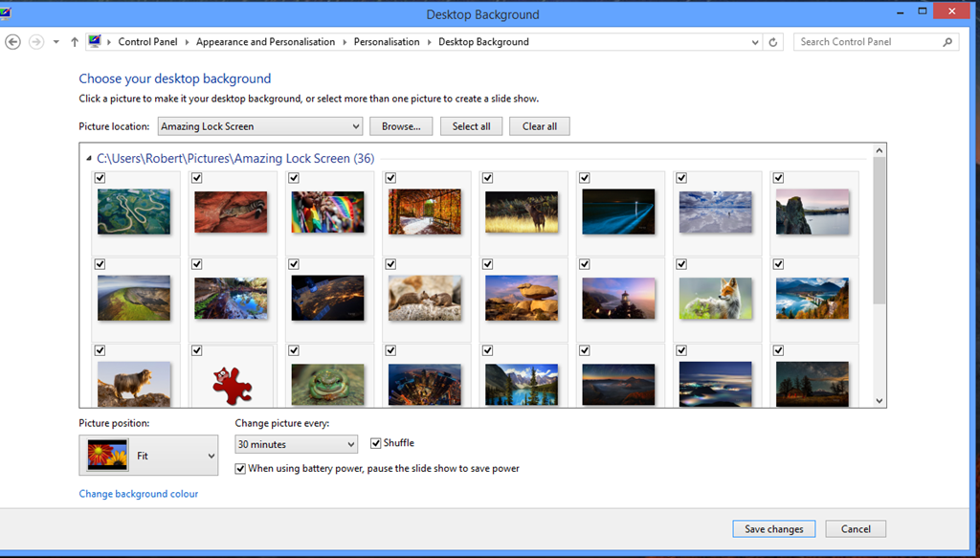Click the Save changes button

click(773, 528)
